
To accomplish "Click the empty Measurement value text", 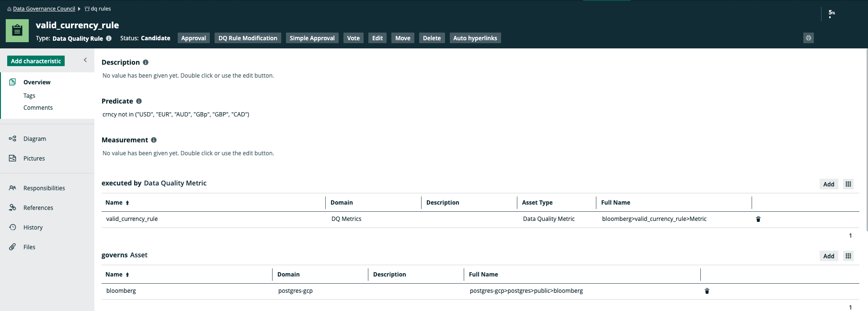I will (x=188, y=153).
